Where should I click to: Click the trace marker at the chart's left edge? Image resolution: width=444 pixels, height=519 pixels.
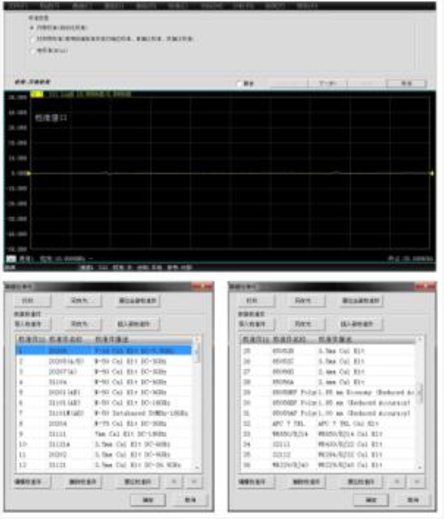click(x=29, y=173)
